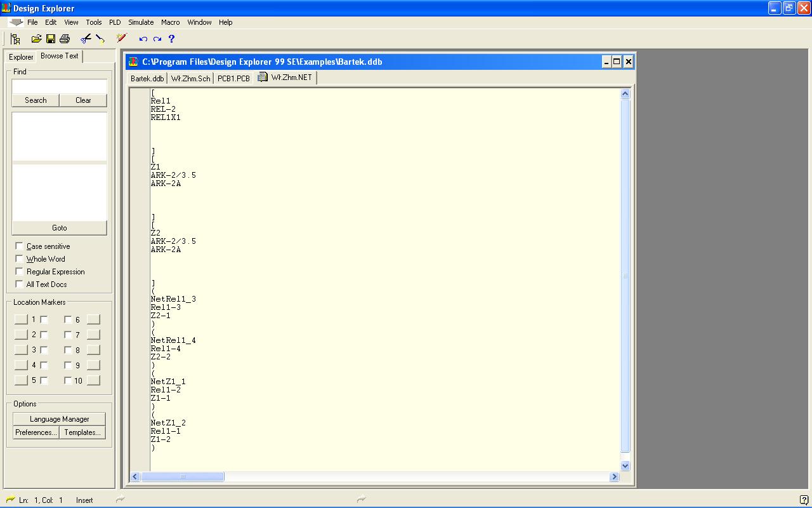The width and height of the screenshot is (812, 508).
Task: Tick the checkbox for location marker 10
Action: pos(68,380)
